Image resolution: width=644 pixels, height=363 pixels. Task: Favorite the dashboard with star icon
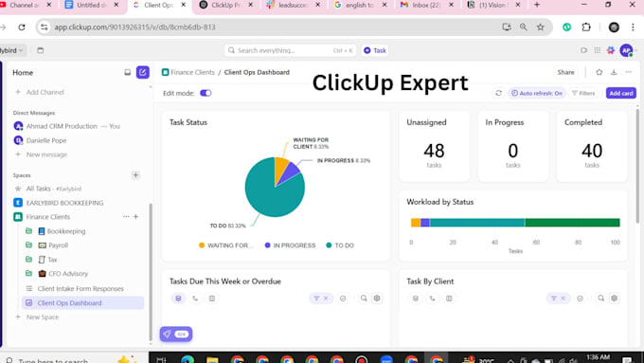[599, 72]
